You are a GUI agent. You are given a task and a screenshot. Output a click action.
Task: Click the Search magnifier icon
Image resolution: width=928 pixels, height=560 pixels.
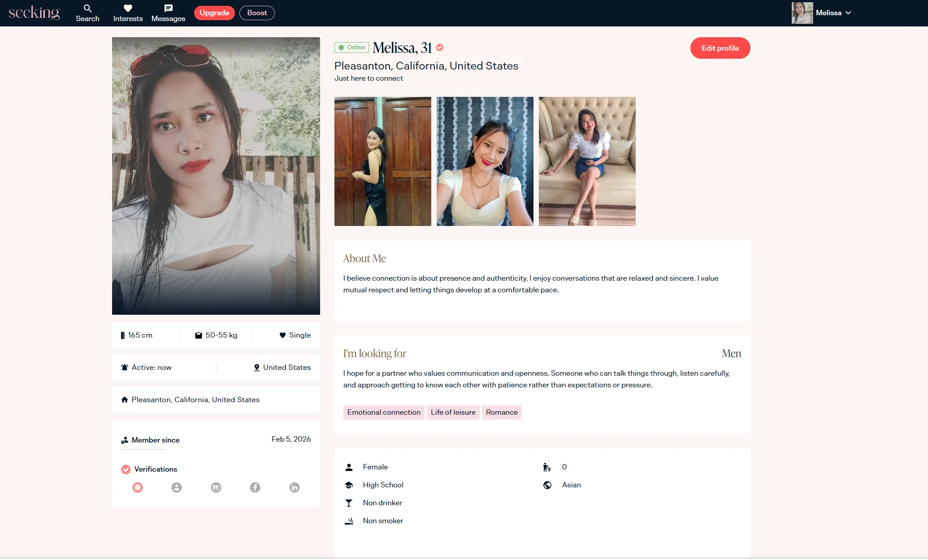point(87,9)
